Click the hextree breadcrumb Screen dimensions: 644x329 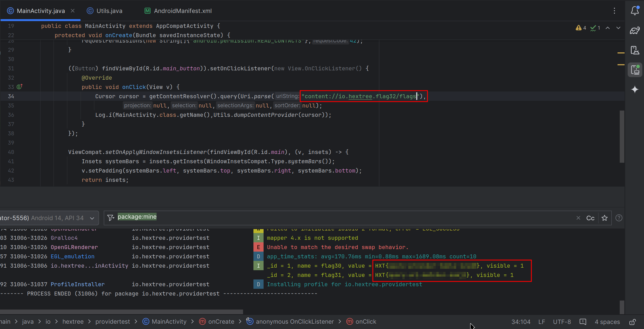pos(73,321)
